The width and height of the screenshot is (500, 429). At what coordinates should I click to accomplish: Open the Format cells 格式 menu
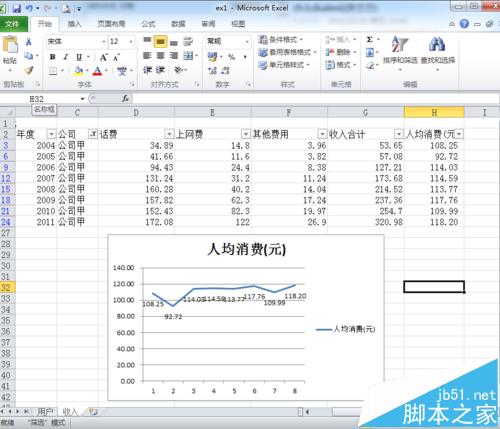pos(341,65)
